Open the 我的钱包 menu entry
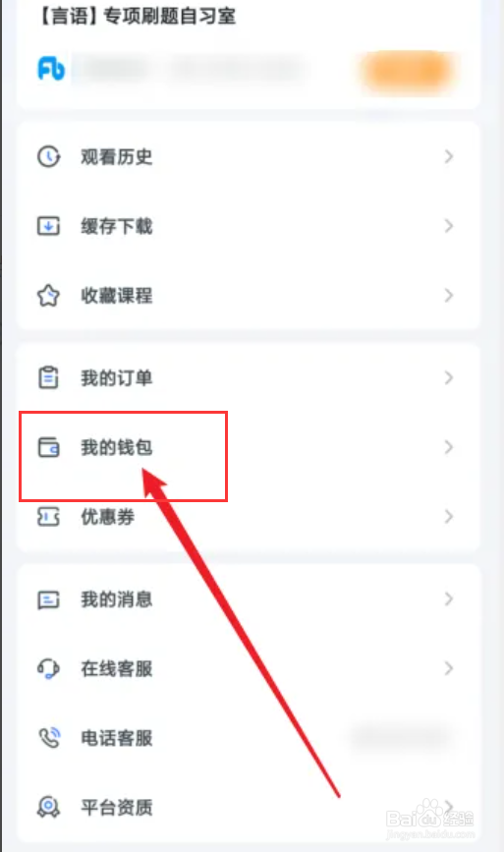This screenshot has height=852, width=504. click(249, 447)
